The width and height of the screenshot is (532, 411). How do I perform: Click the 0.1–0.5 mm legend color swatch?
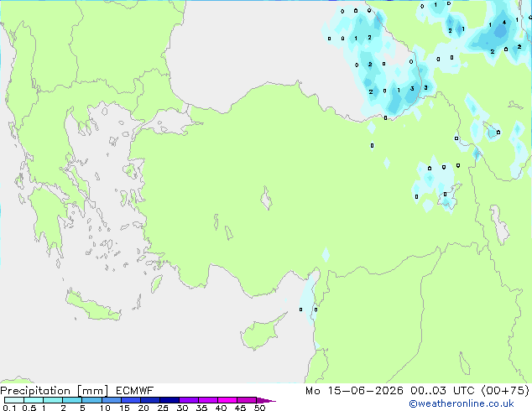14,400
